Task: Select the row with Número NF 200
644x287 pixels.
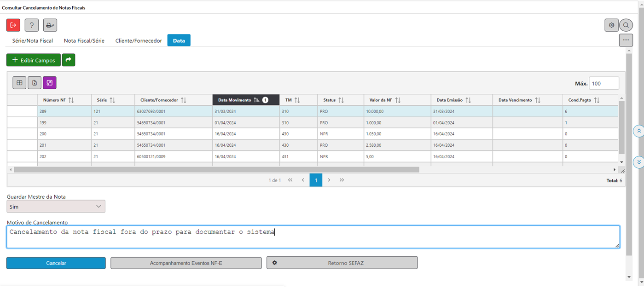Action: [313, 134]
